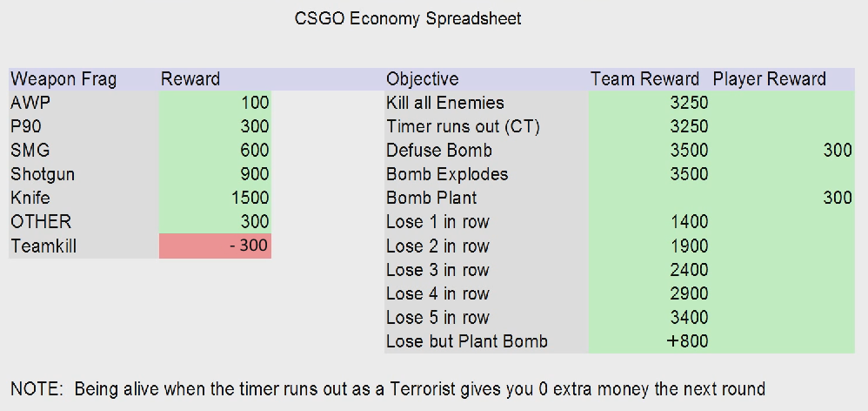Select the Team Reward header cell
868x411 pixels.
(645, 79)
